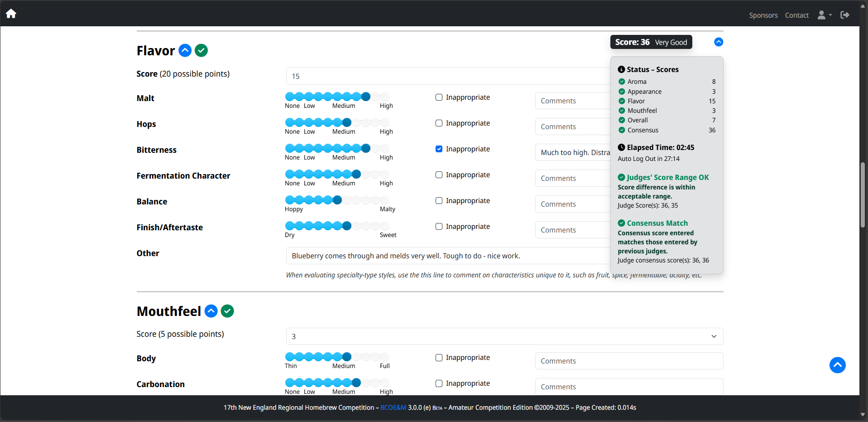Click the logout icon in the top bar
The image size is (868, 422).
pyautogui.click(x=845, y=15)
